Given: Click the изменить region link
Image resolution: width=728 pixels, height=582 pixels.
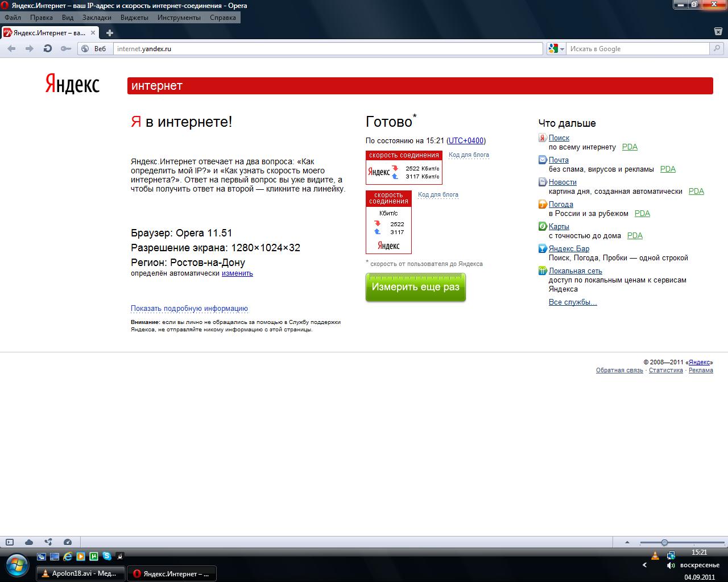Looking at the screenshot, I should click(x=237, y=273).
